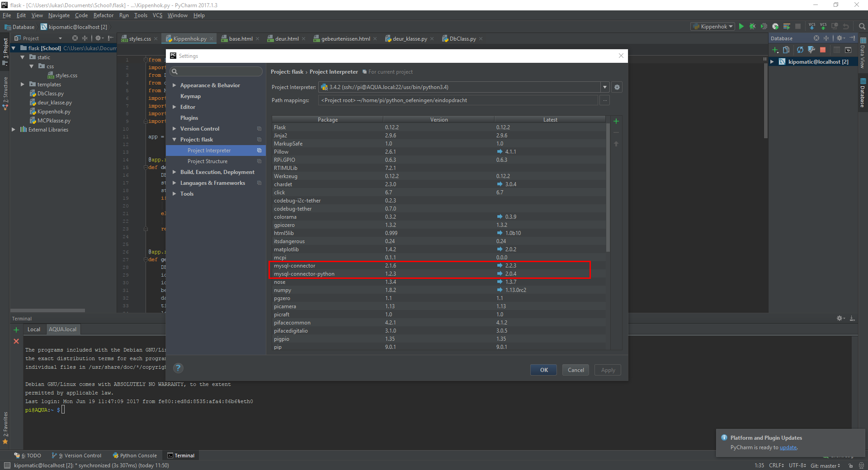The width and height of the screenshot is (868, 470).
Task: Add a new terminal session with plus
Action: click(x=16, y=330)
